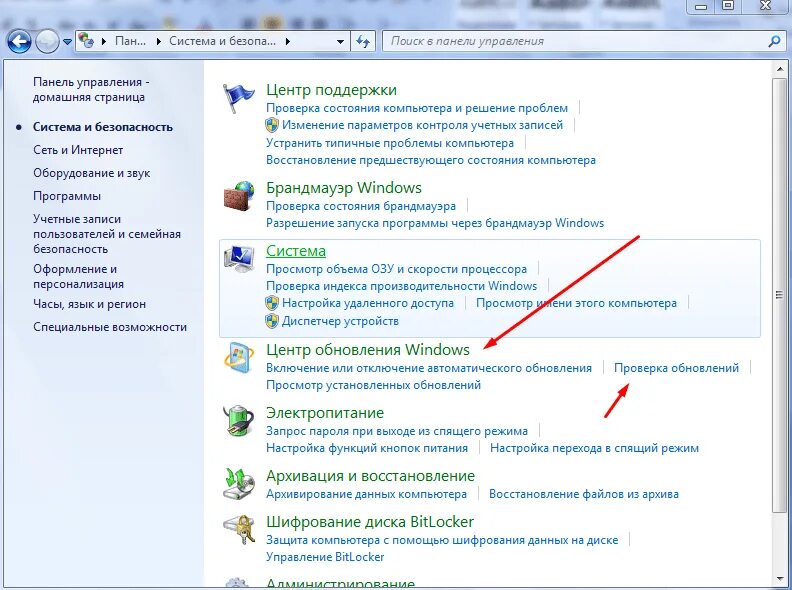The height and width of the screenshot is (590, 792).
Task: Open 'Проверка состояния компьютера и решение проблем'
Action: click(417, 108)
